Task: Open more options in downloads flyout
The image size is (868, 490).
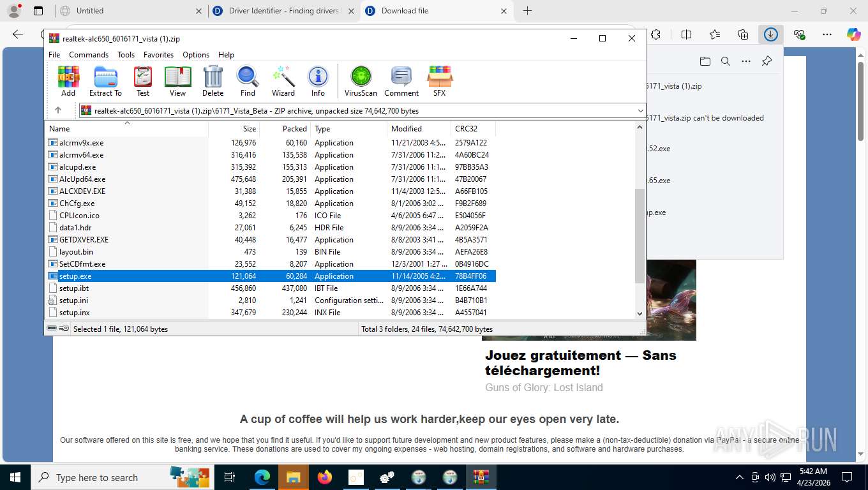Action: click(x=746, y=61)
